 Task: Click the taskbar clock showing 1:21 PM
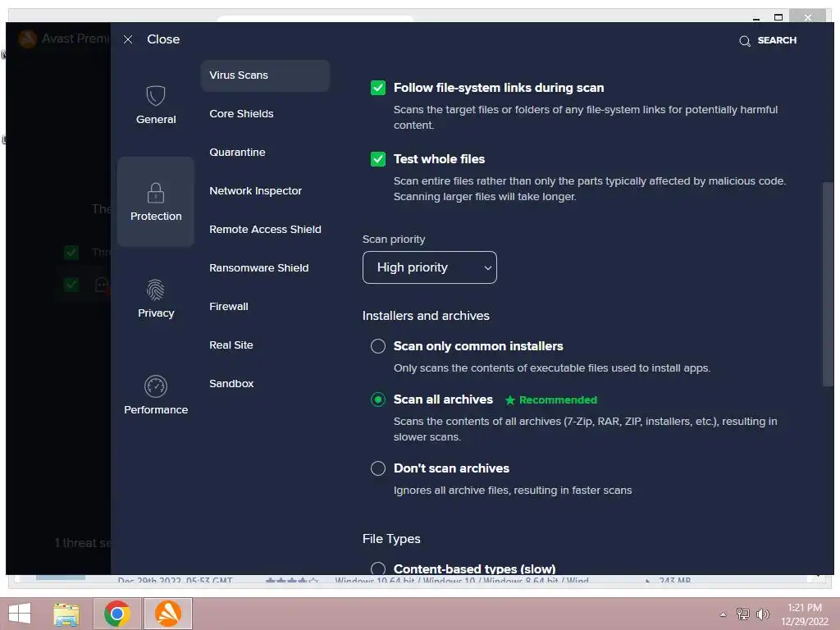click(804, 608)
